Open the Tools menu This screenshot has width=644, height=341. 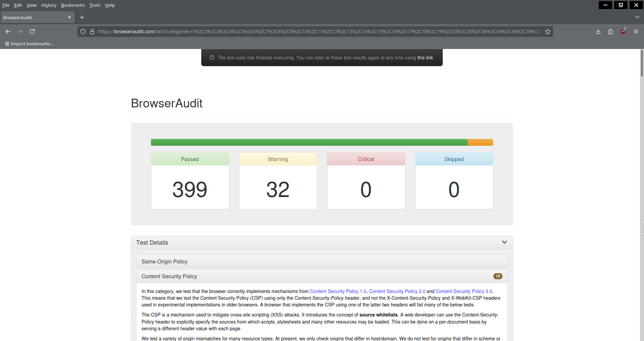(x=95, y=5)
